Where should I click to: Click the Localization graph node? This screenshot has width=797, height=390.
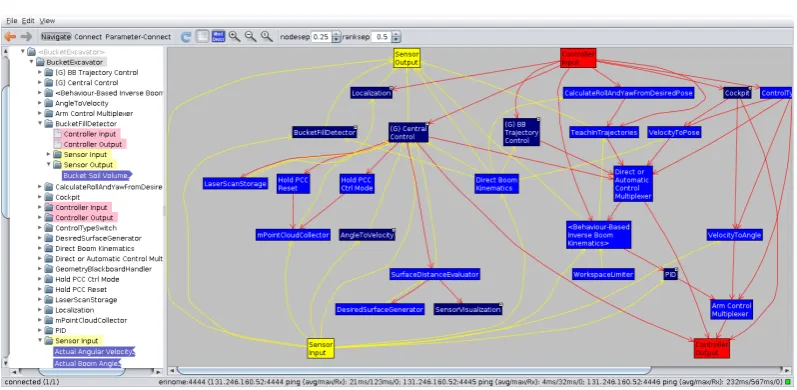372,93
